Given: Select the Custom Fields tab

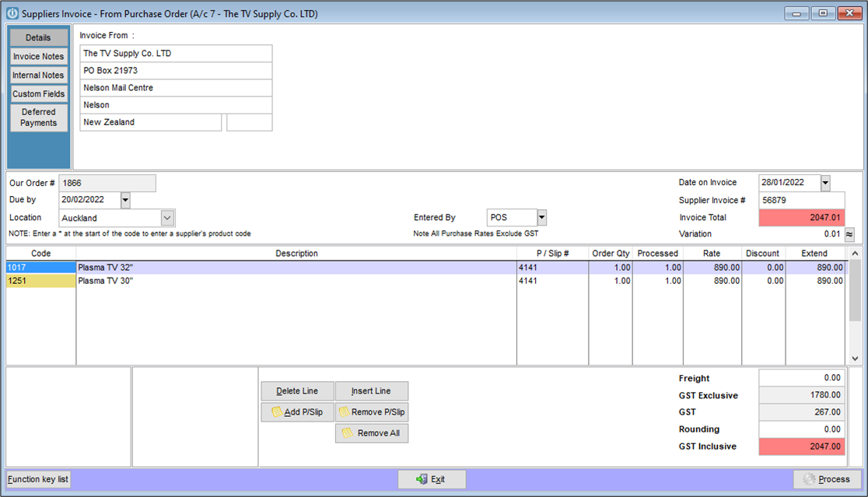Looking at the screenshot, I should tap(38, 94).
